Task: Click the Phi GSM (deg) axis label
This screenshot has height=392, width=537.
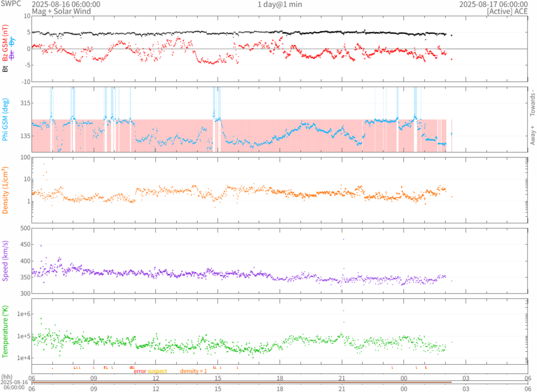Action: pos(6,119)
